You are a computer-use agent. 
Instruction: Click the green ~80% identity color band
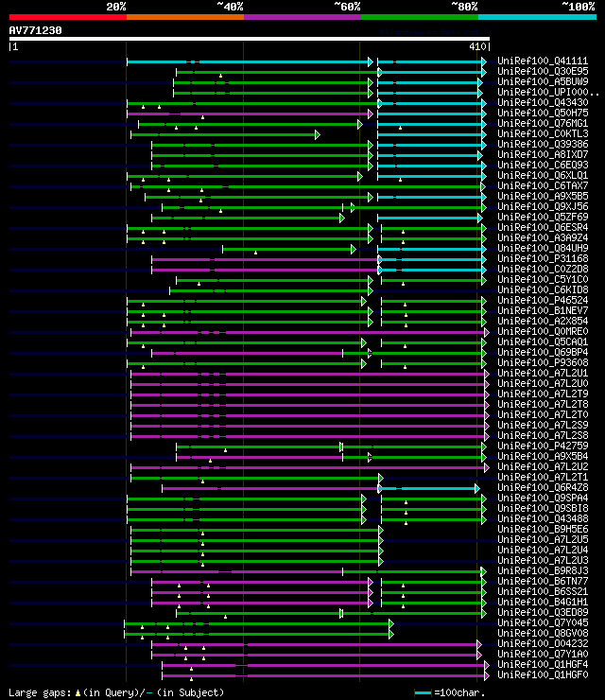click(x=420, y=17)
